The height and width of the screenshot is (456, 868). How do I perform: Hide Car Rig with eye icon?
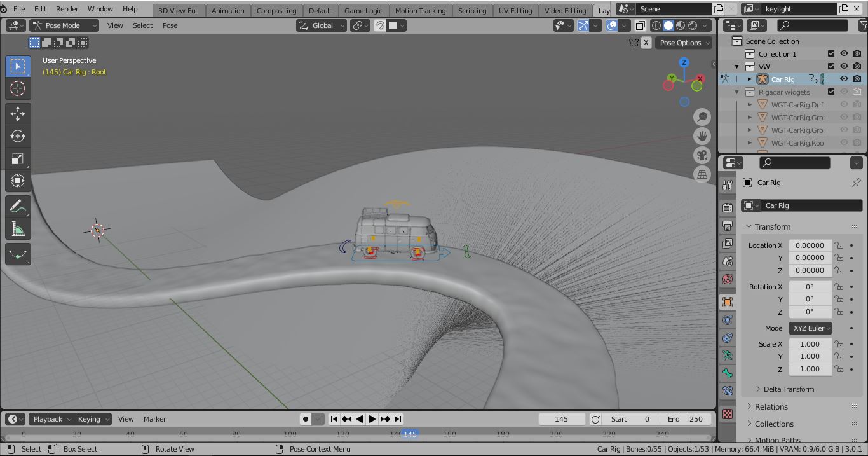click(x=844, y=79)
